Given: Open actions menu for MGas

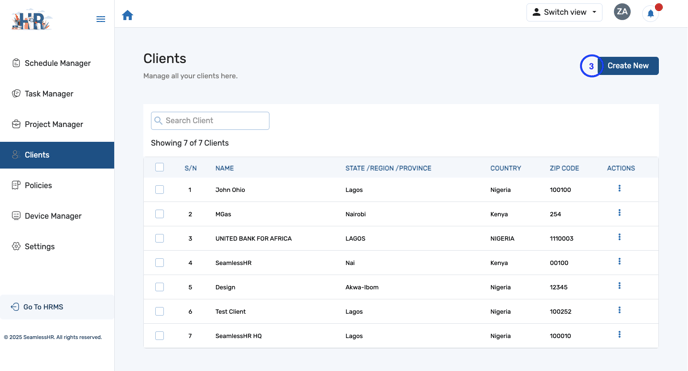Looking at the screenshot, I should (619, 213).
